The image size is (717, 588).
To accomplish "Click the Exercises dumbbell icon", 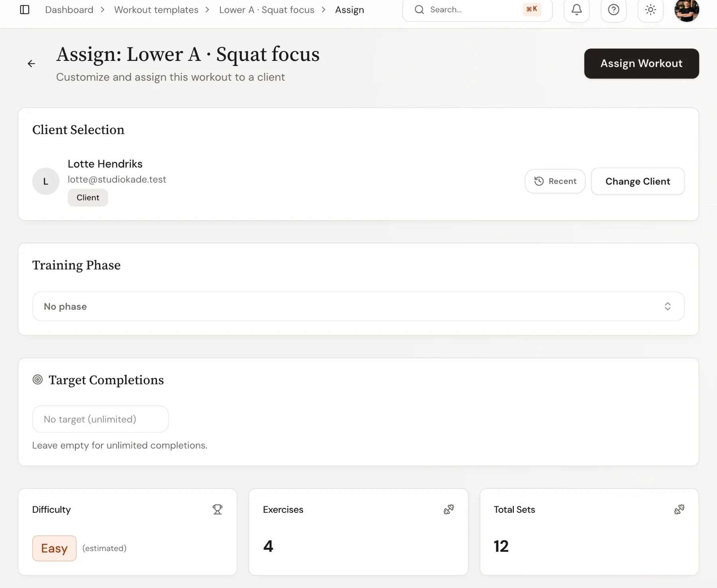I will 449,510.
